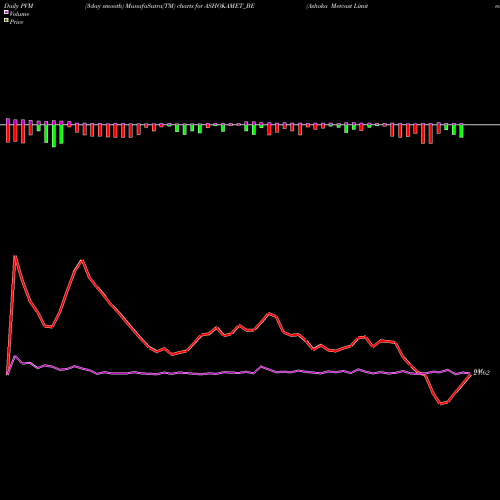Image resolution: width=500 pixels, height=500 pixels.
Task: Select the "Volume" legend label
Action: pyautogui.click(x=19, y=14)
